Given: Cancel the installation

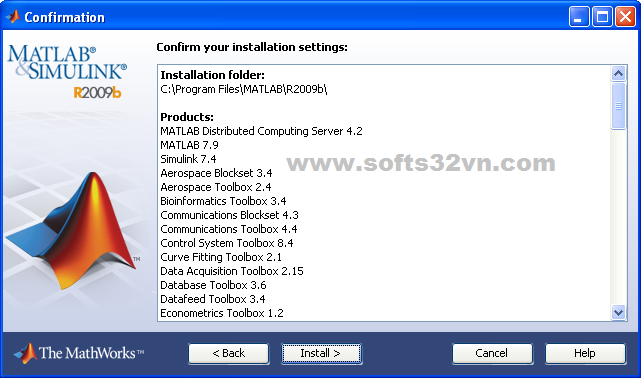Looking at the screenshot, I should click(x=492, y=353).
